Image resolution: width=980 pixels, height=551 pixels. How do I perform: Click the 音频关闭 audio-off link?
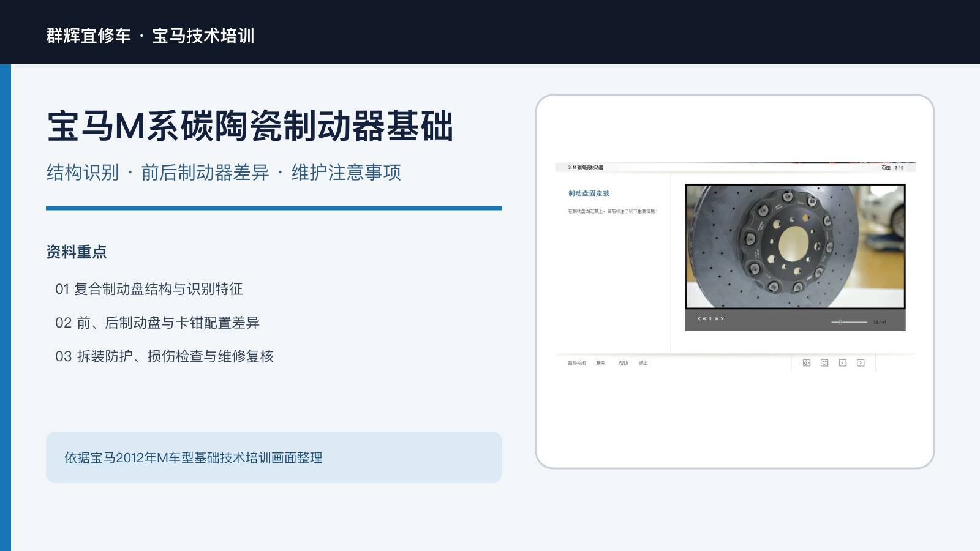click(x=576, y=363)
